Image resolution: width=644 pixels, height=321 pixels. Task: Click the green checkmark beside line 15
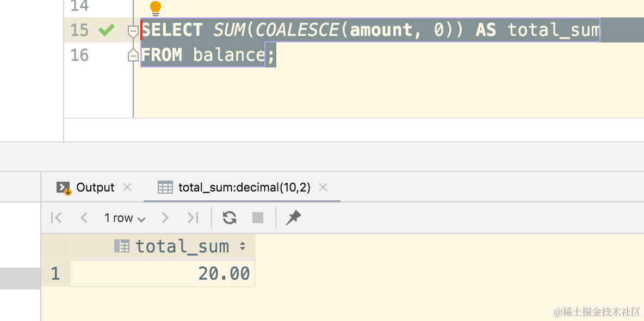107,30
